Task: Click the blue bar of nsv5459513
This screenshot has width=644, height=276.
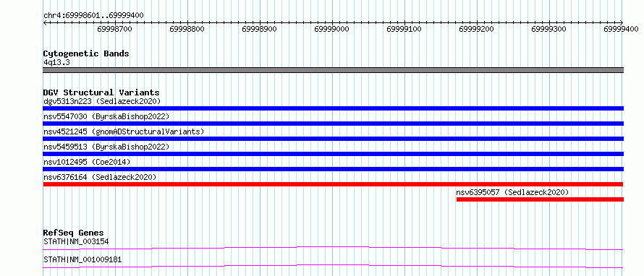Action: 333,154
